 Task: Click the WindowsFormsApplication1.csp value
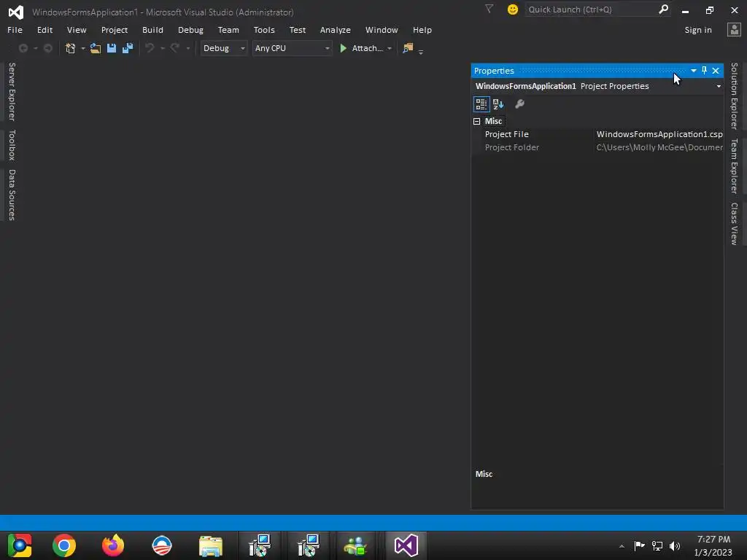tap(659, 134)
